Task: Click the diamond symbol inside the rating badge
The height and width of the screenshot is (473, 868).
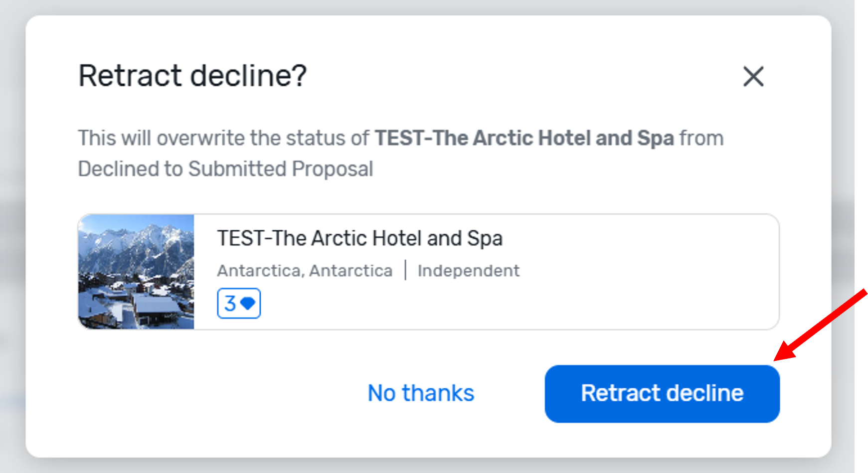Action: [249, 303]
